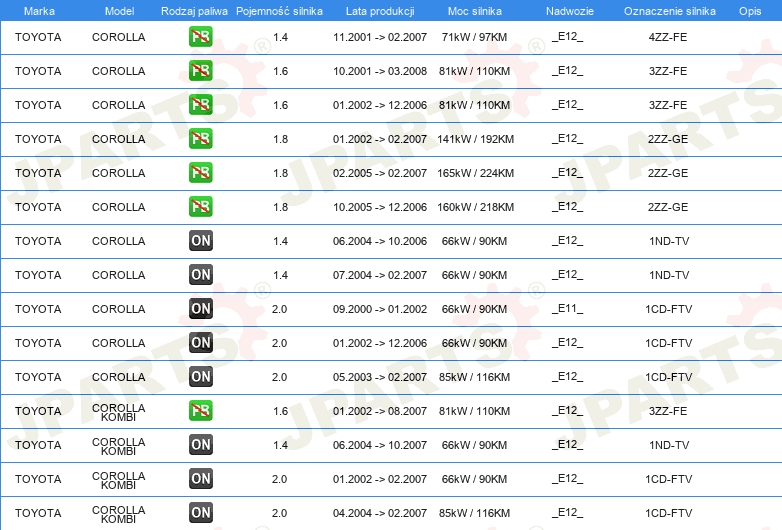
Task: Select the engine code 4ZZ-FE
Action: 668,37
